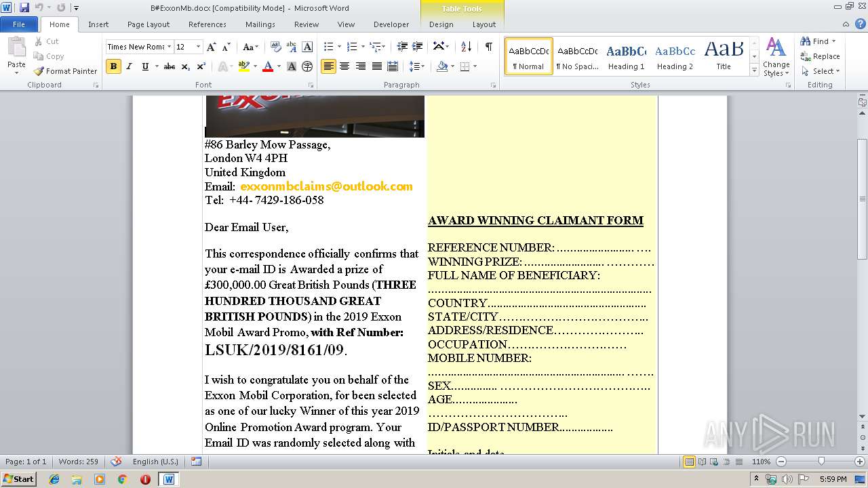
Task: Toggle Bold formatting button
Action: point(113,66)
